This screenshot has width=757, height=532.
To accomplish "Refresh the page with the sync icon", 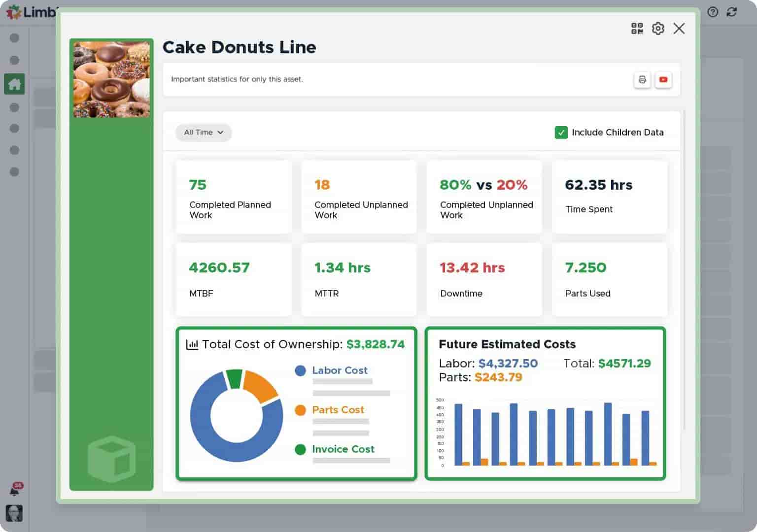I will click(x=732, y=12).
